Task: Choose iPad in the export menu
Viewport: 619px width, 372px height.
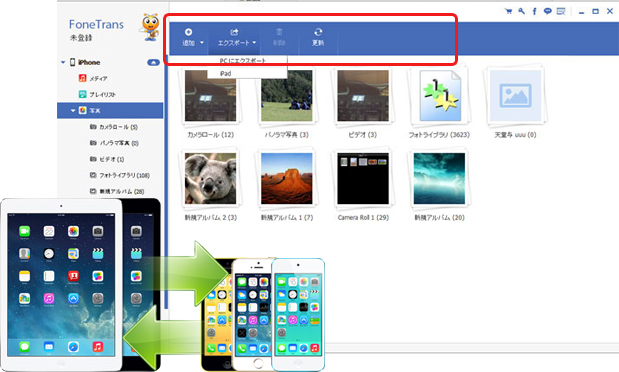Action: 225,73
